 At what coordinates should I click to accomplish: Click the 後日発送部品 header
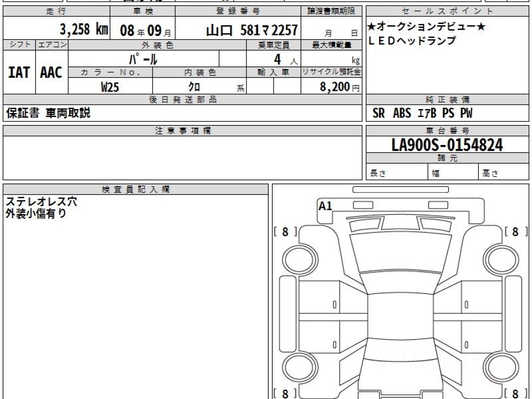point(183,100)
